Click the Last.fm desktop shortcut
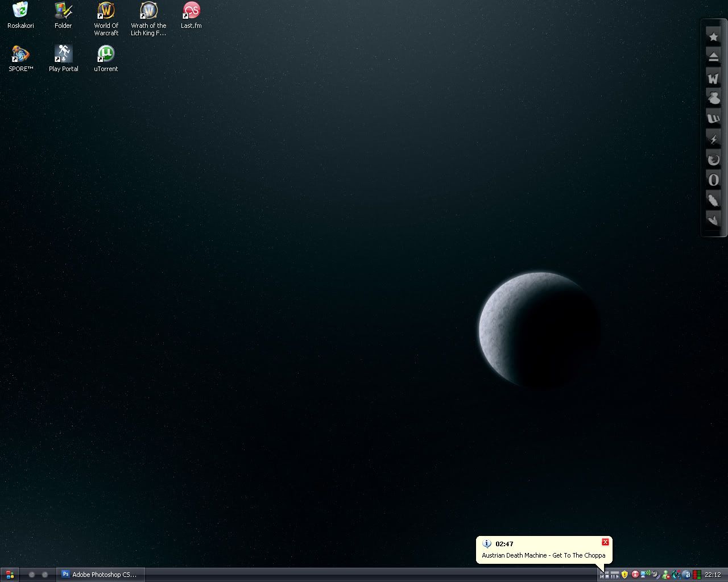Viewport: 728px width, 582px height. (x=191, y=11)
